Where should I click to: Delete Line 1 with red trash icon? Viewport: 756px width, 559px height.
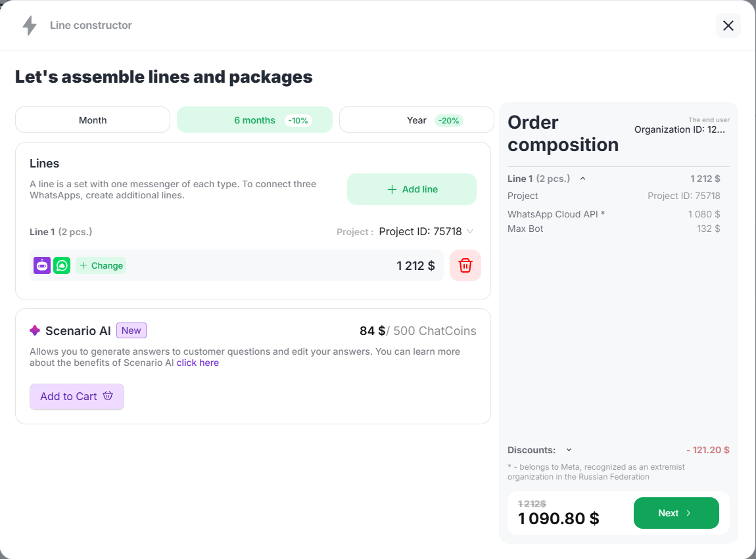click(x=465, y=265)
